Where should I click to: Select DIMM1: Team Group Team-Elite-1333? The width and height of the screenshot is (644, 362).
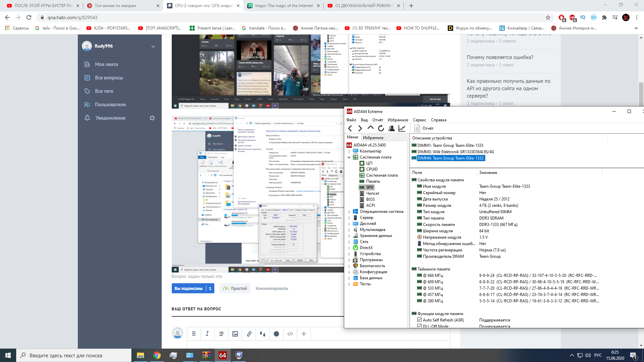(450, 145)
